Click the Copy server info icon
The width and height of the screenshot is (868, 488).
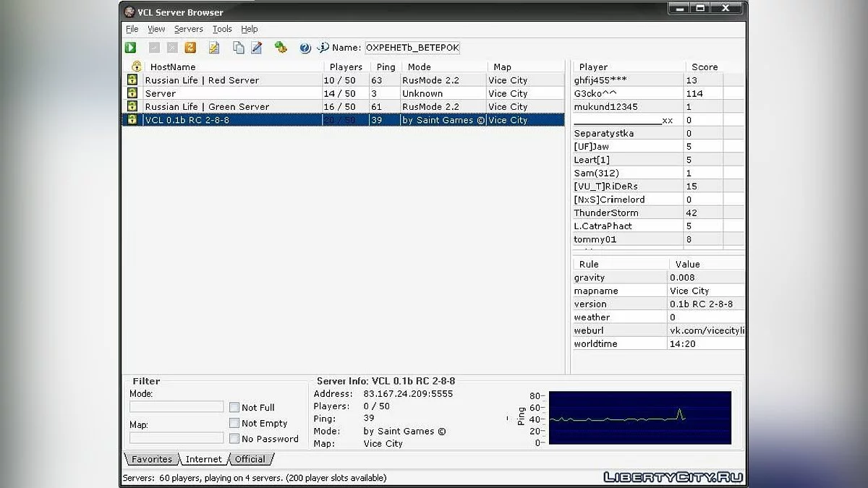[238, 48]
